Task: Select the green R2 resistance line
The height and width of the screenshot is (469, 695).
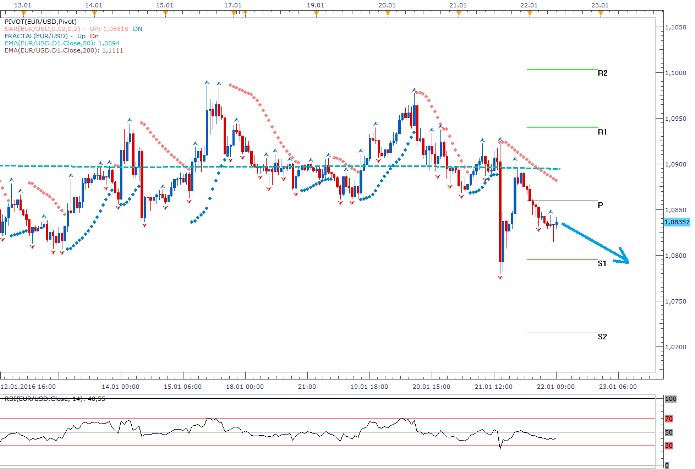Action: tap(560, 69)
